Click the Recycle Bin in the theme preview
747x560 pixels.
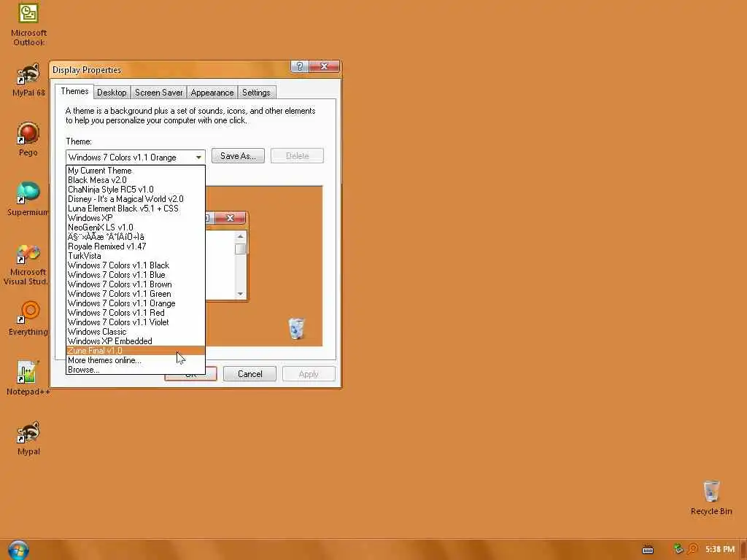(296, 329)
